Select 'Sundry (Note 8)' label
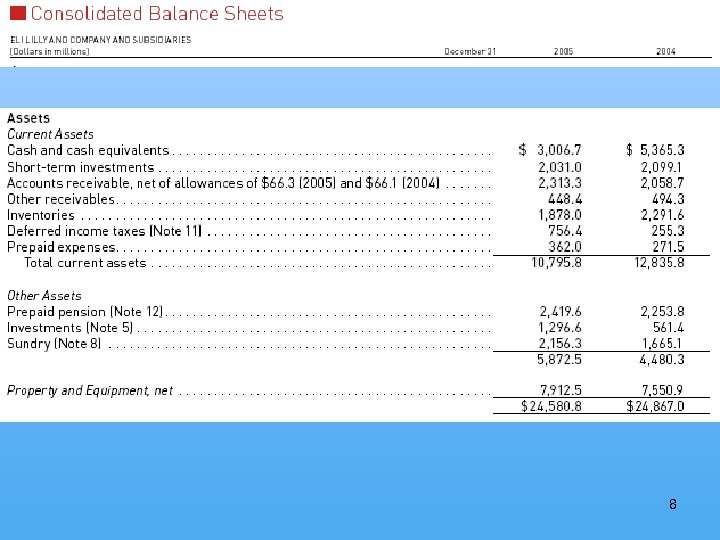 click(x=54, y=343)
